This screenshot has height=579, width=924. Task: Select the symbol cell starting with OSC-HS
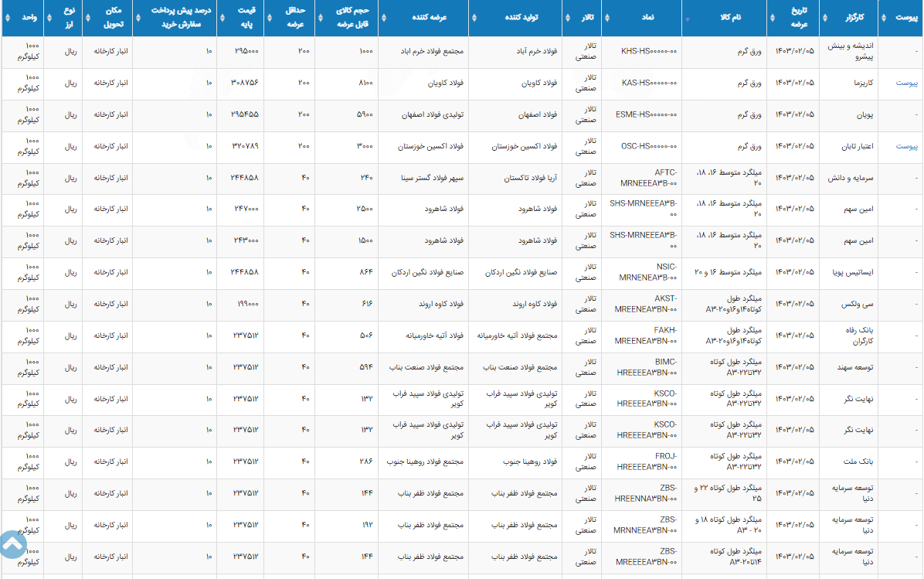point(649,146)
